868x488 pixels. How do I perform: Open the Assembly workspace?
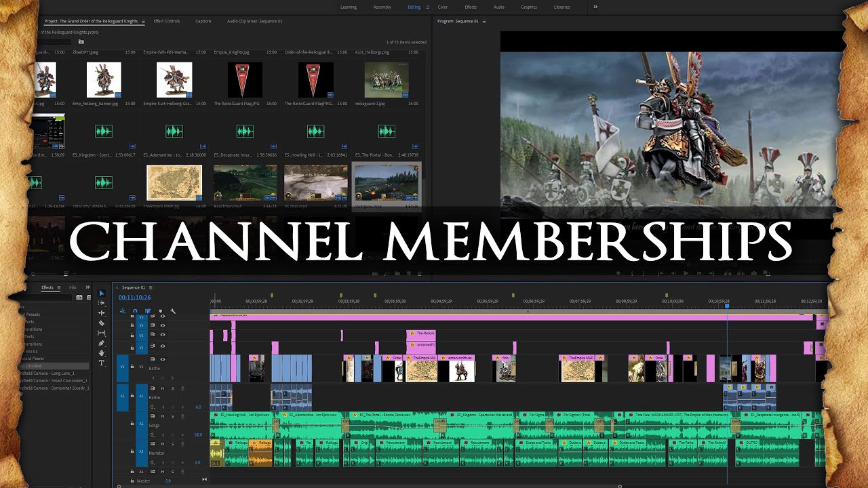point(382,7)
